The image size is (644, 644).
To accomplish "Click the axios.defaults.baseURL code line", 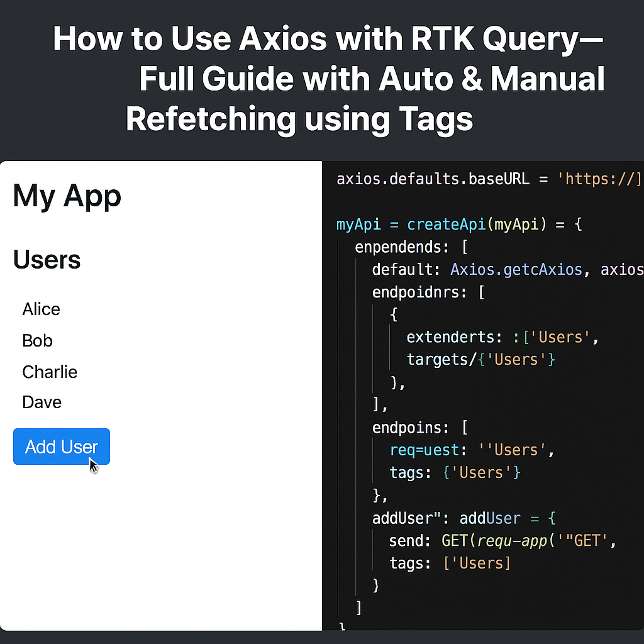I will [x=432, y=179].
